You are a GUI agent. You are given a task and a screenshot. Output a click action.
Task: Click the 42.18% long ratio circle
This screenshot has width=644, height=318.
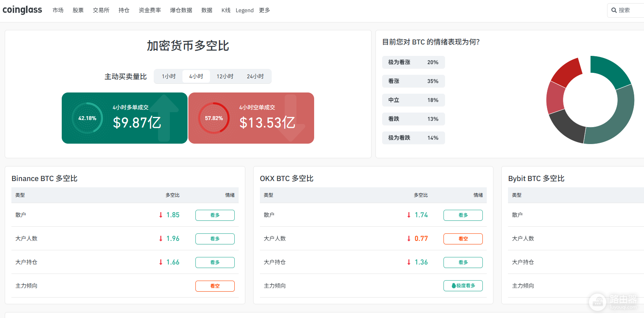[87, 118]
